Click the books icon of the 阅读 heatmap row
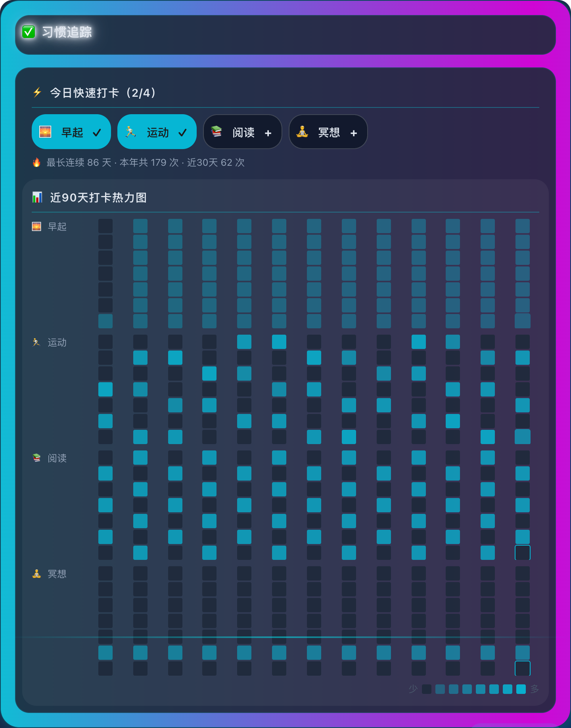The image size is (571, 728). tap(36, 458)
